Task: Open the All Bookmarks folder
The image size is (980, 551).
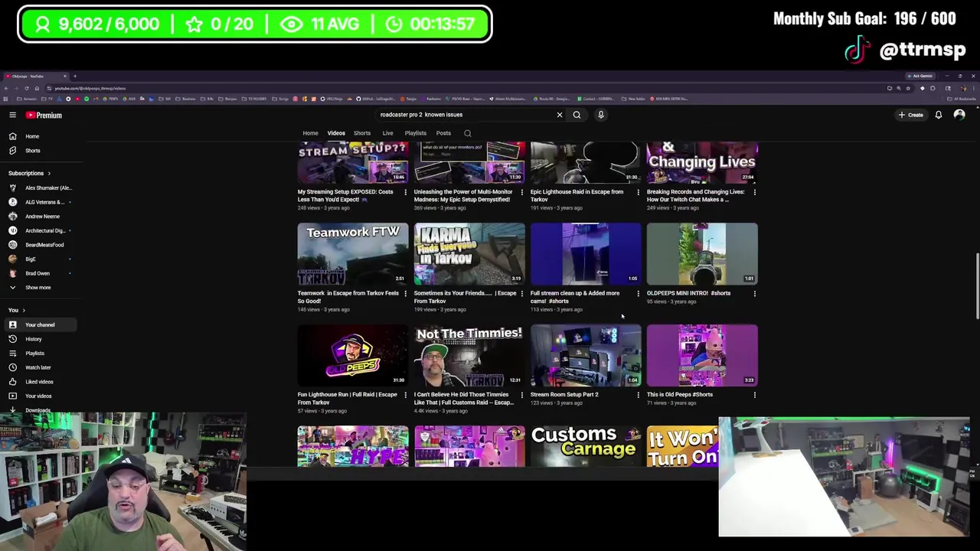Action: pos(962,99)
